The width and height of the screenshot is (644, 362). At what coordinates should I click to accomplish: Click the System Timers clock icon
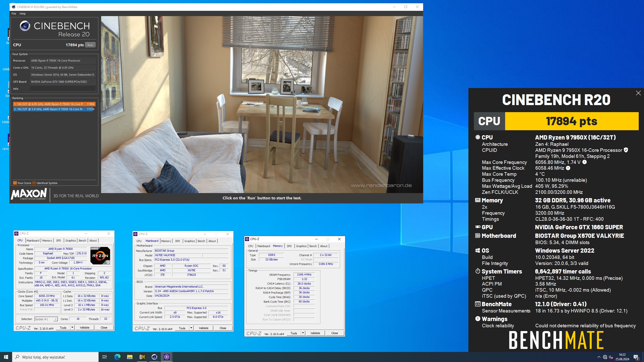click(478, 271)
